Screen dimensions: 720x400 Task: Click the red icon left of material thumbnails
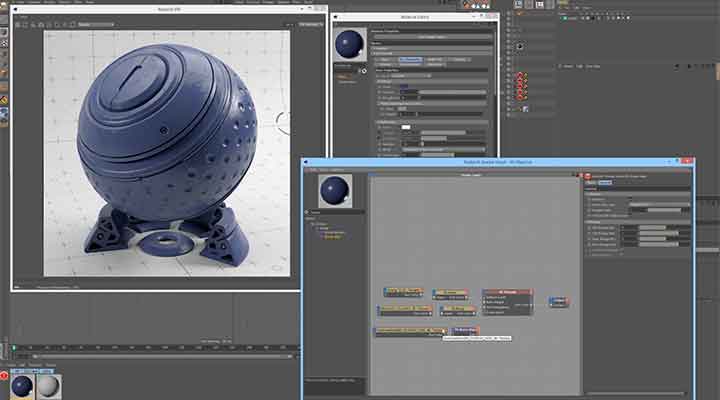[5, 375]
